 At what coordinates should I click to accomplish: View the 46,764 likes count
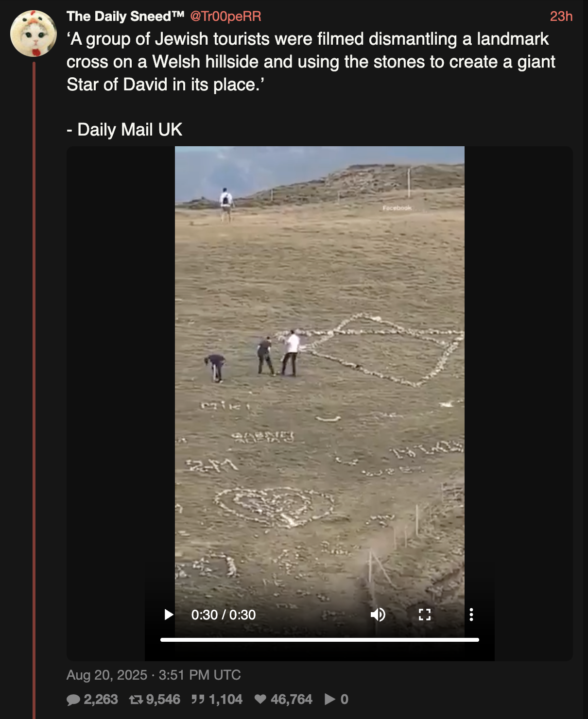pyautogui.click(x=292, y=700)
